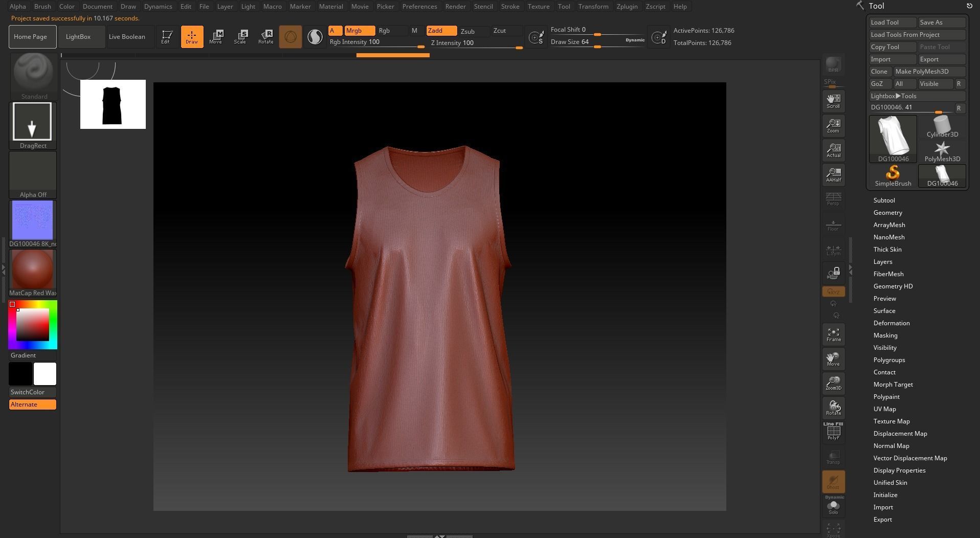Open the Alpha Off selector
The width and height of the screenshot is (980, 538).
coord(33,175)
